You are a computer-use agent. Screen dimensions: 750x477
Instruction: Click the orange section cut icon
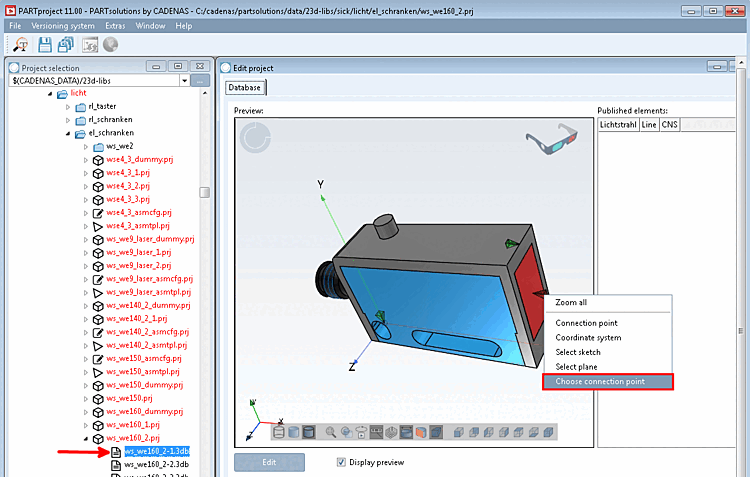[421, 433]
